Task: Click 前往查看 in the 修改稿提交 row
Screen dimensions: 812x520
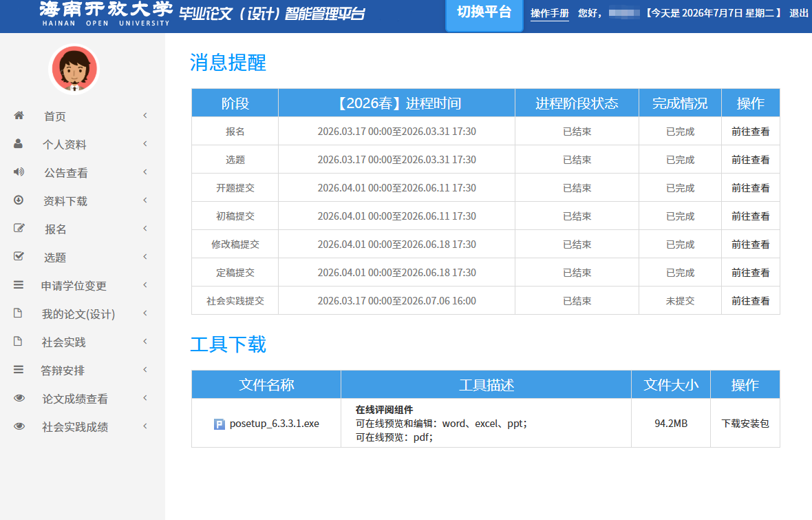Action: (750, 245)
